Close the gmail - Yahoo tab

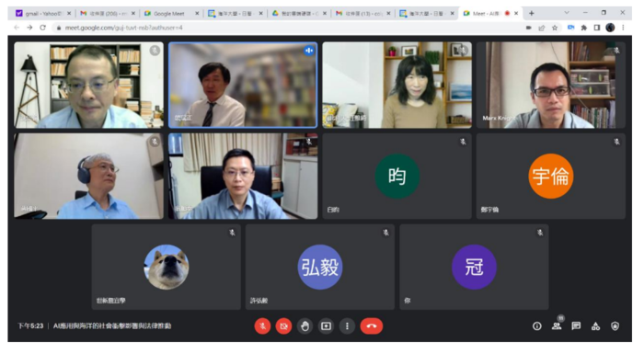pyautogui.click(x=69, y=14)
